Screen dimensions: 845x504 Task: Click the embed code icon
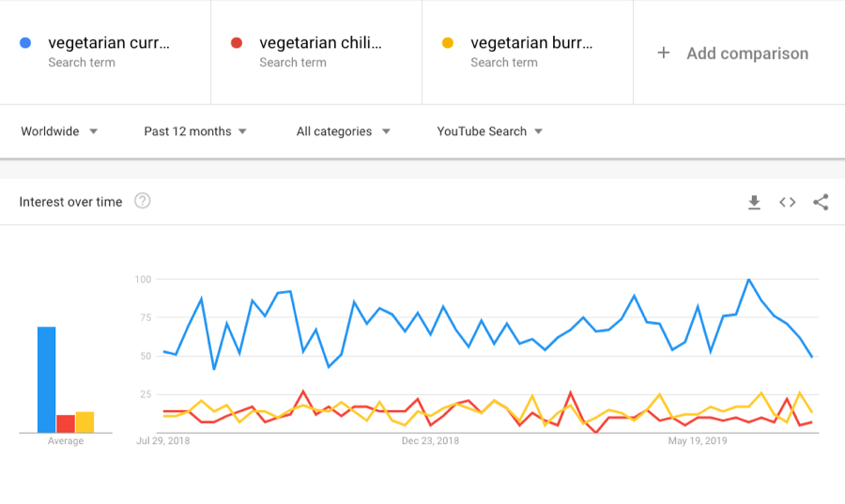788,202
